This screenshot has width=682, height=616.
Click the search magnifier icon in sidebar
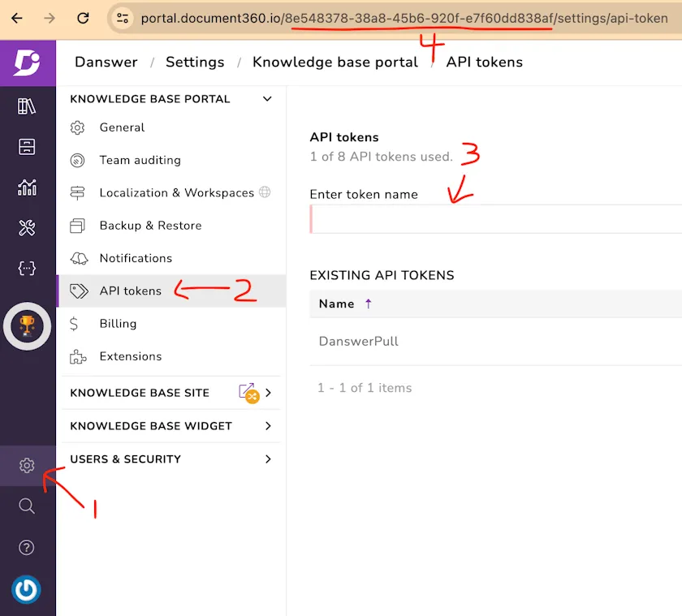coord(27,506)
